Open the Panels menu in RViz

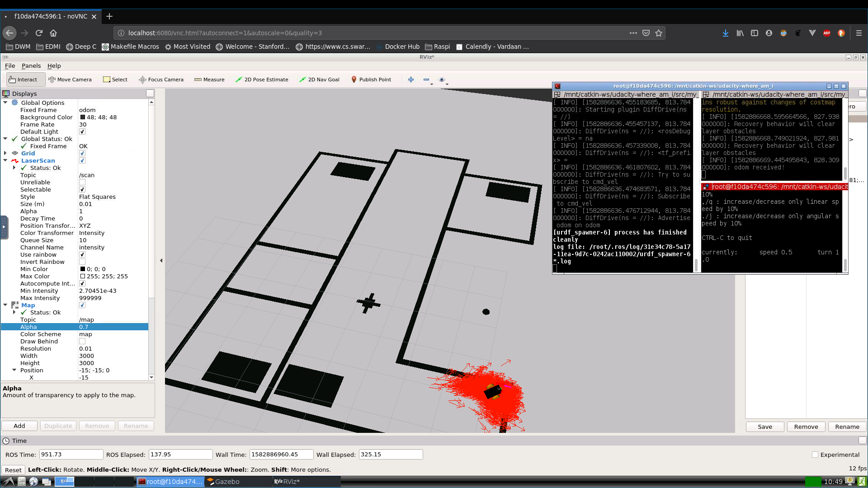coord(31,66)
